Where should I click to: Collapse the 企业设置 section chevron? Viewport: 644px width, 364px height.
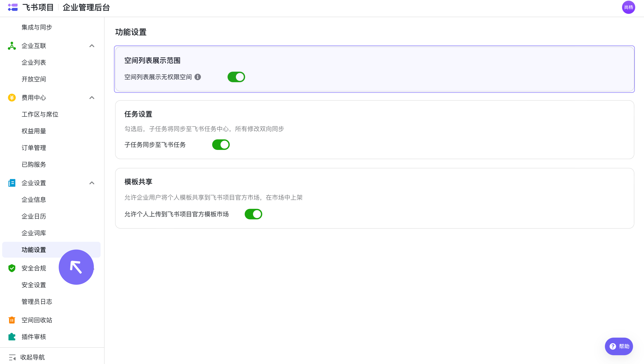pos(92,183)
